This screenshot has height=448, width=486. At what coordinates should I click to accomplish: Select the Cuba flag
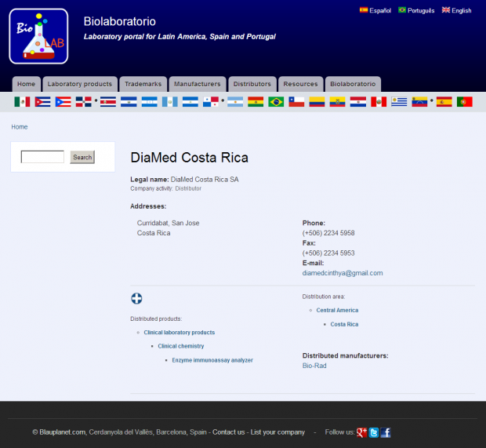[43, 102]
